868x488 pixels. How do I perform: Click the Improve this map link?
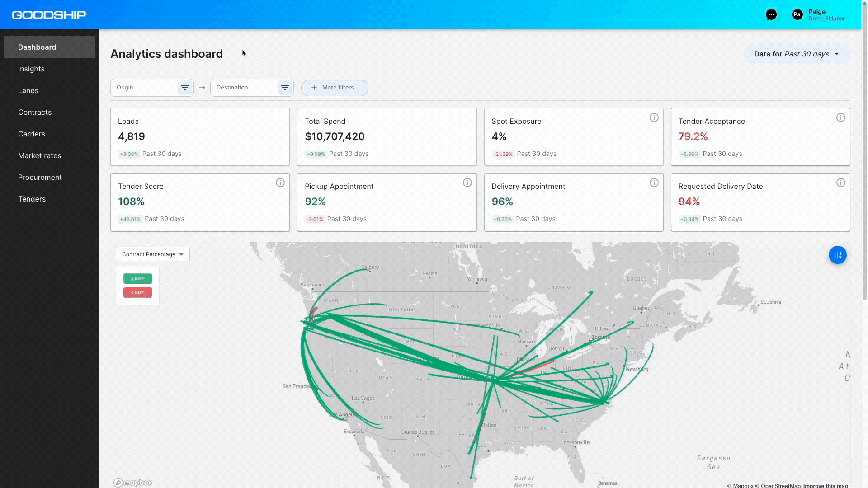coord(826,486)
